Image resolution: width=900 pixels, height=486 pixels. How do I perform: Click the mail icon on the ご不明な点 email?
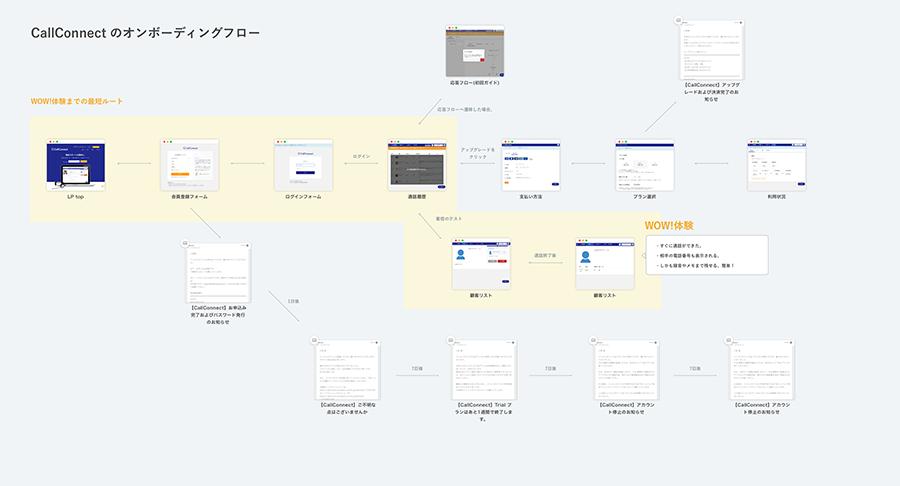(314, 340)
